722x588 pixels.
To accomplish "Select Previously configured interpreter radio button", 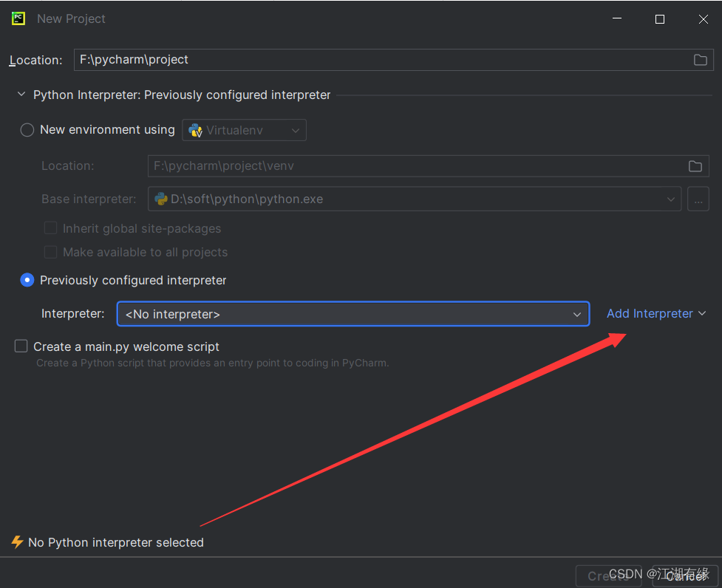I will (x=27, y=280).
